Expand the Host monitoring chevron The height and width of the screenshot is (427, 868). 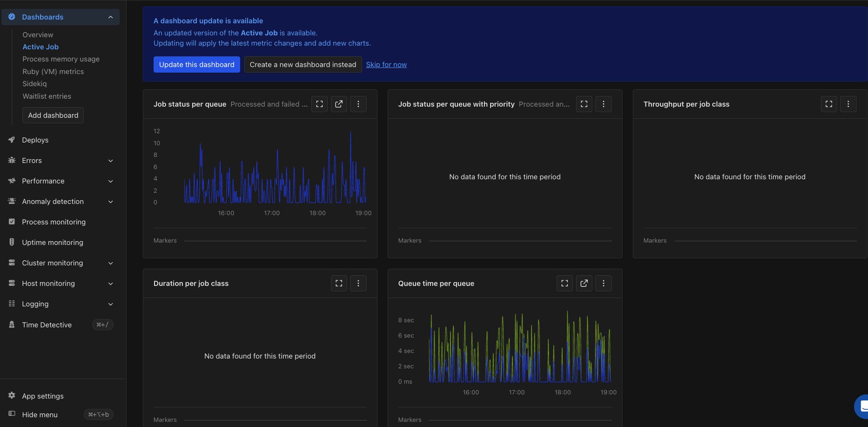point(110,284)
